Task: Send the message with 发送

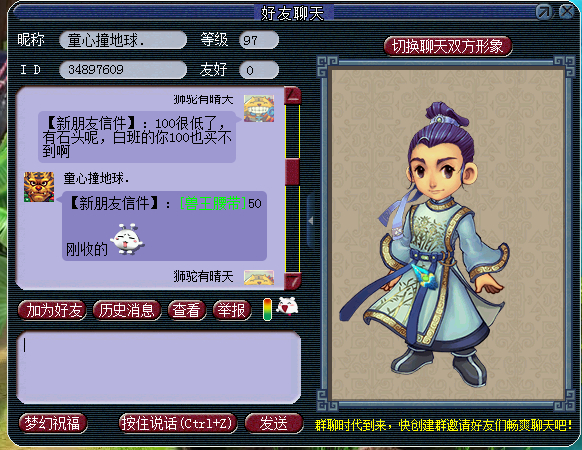Action: tap(274, 423)
